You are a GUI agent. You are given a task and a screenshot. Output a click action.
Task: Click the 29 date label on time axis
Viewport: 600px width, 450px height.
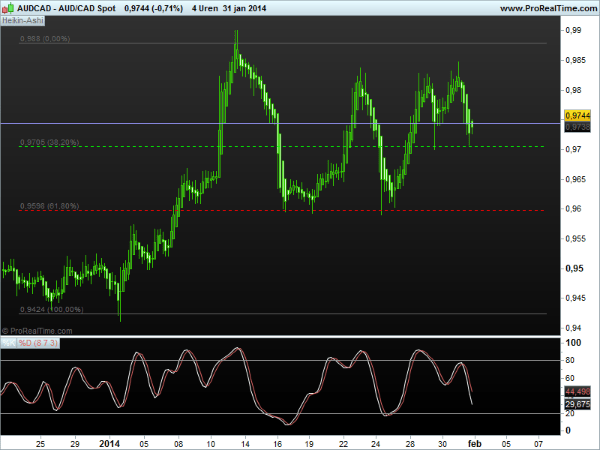pos(75,444)
